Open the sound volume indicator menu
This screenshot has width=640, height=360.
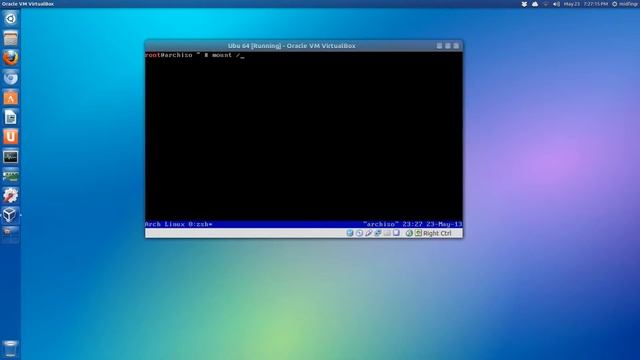coord(556,4)
